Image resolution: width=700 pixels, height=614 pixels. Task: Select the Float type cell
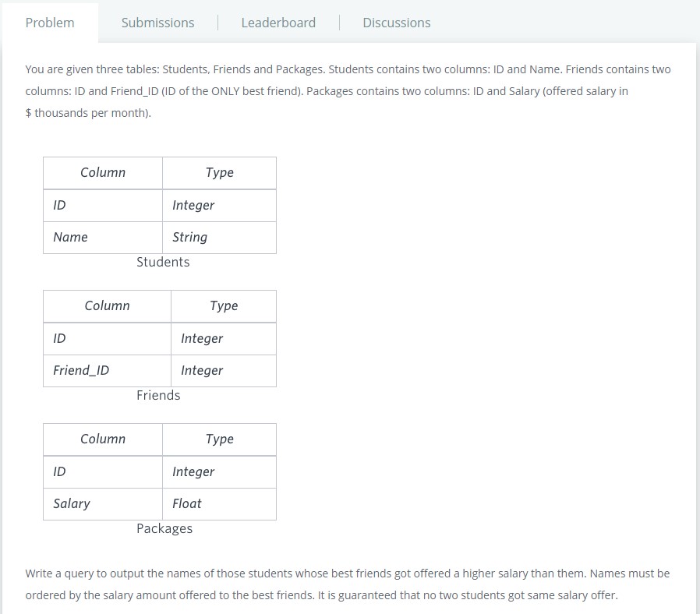pos(187,503)
